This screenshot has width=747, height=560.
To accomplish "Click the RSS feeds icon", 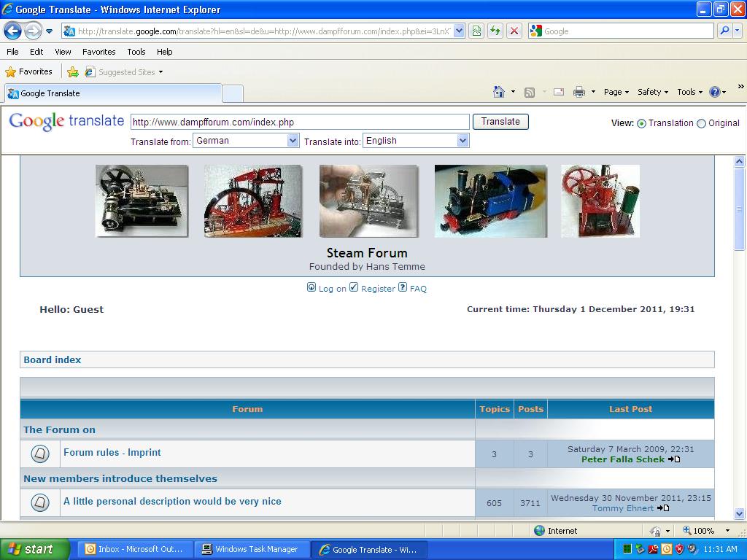I will 530,93.
